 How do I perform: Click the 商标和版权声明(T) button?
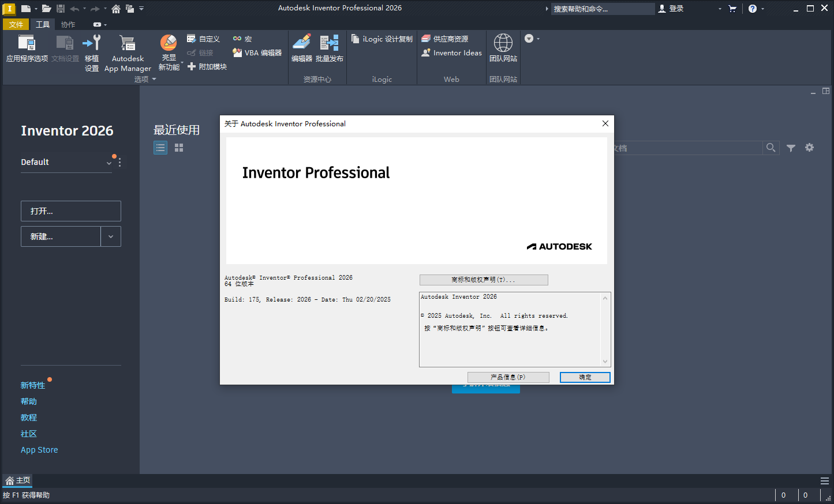click(484, 280)
